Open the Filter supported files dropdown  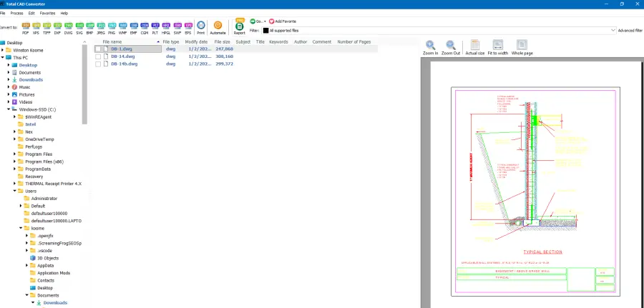pos(613,30)
